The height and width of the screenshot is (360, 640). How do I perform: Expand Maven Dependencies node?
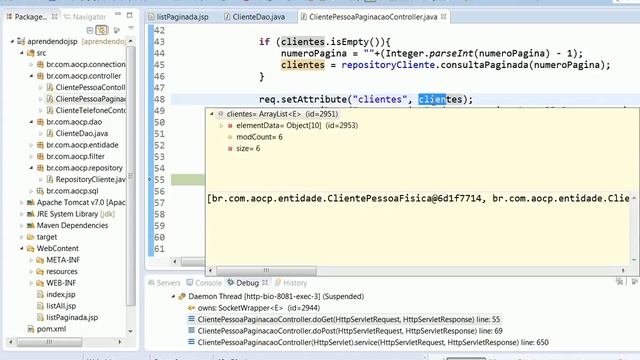(22, 225)
